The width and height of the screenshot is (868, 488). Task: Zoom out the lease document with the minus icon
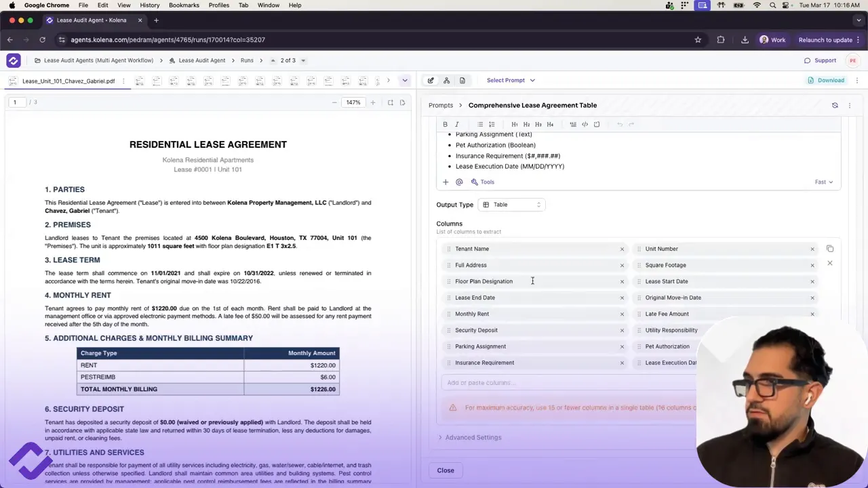tap(334, 102)
